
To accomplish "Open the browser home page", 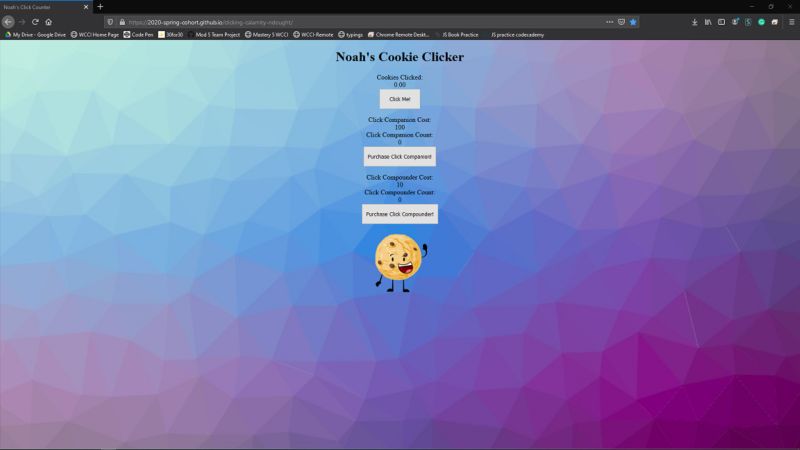I will (x=48, y=22).
